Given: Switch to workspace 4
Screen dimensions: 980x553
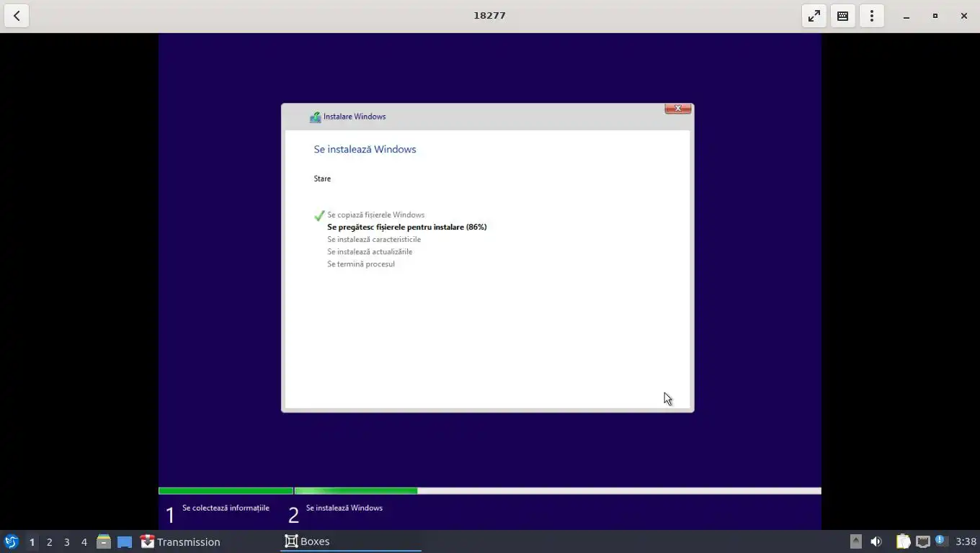Looking at the screenshot, I should point(84,542).
